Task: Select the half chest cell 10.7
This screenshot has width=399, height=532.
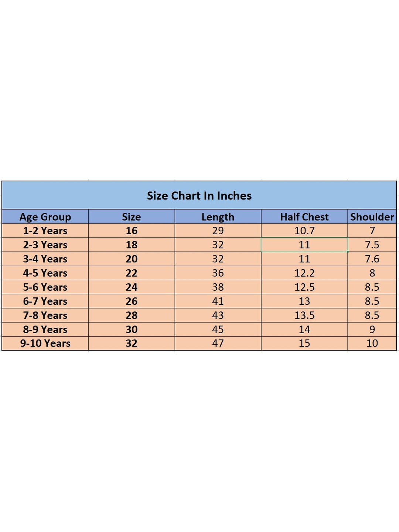Action: 304,231
